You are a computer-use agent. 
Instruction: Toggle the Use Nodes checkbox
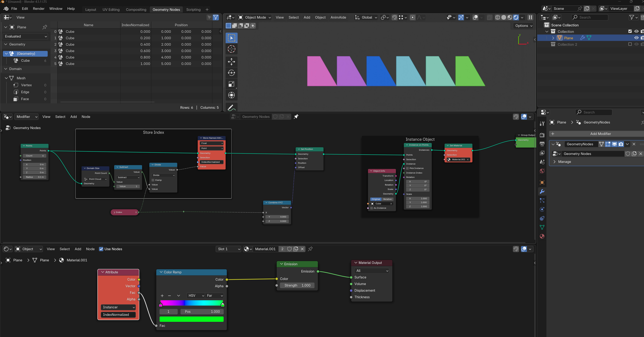pyautogui.click(x=101, y=249)
